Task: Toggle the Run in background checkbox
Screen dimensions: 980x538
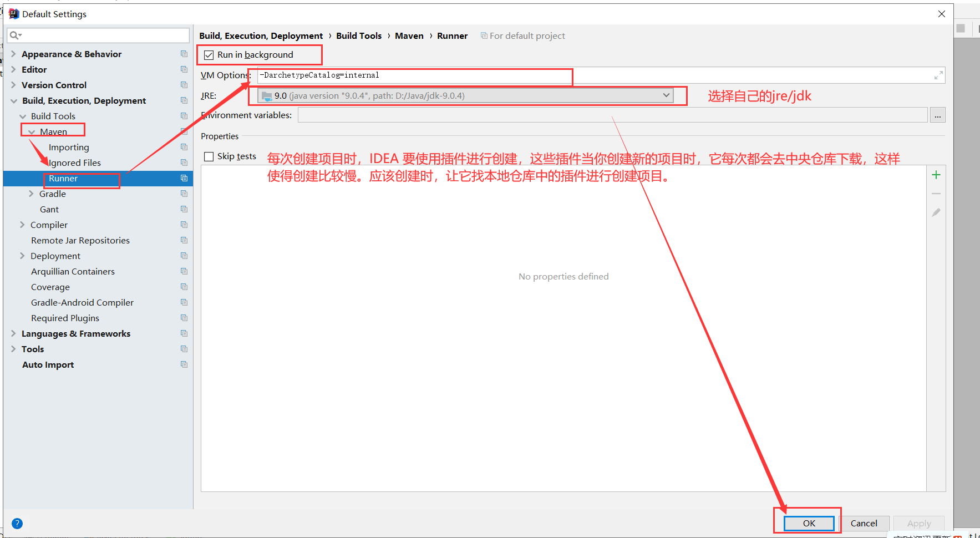Action: pos(209,55)
